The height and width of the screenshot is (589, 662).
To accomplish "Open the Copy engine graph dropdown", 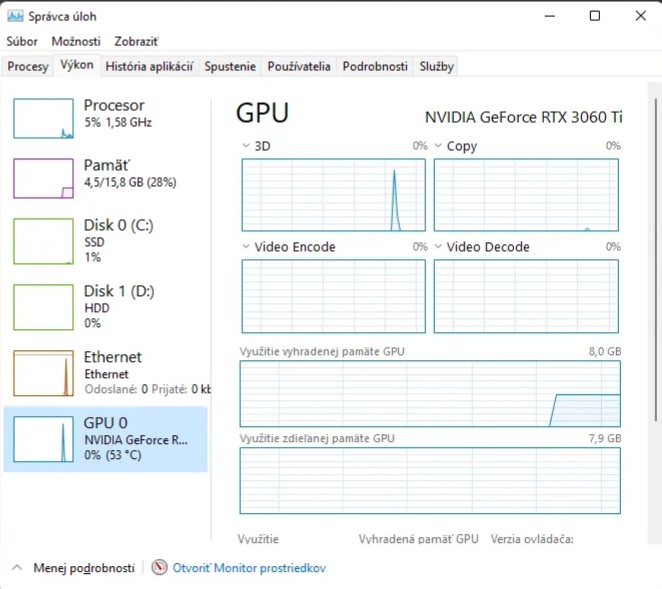I will point(439,146).
